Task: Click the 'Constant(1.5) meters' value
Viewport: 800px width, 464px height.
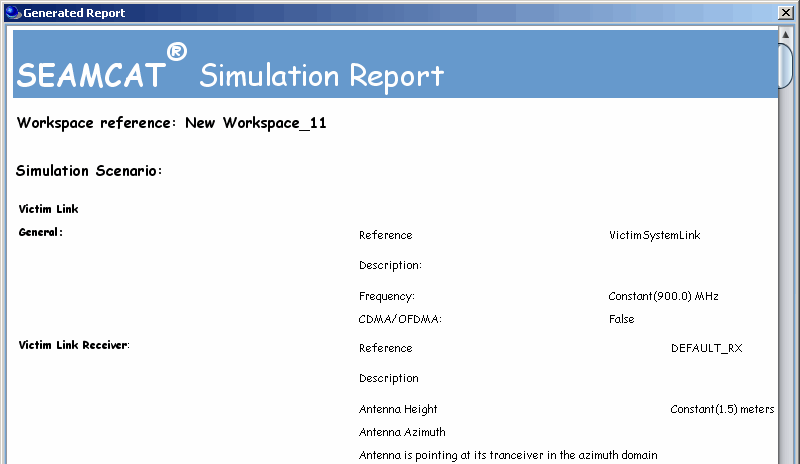Action: tap(722, 409)
